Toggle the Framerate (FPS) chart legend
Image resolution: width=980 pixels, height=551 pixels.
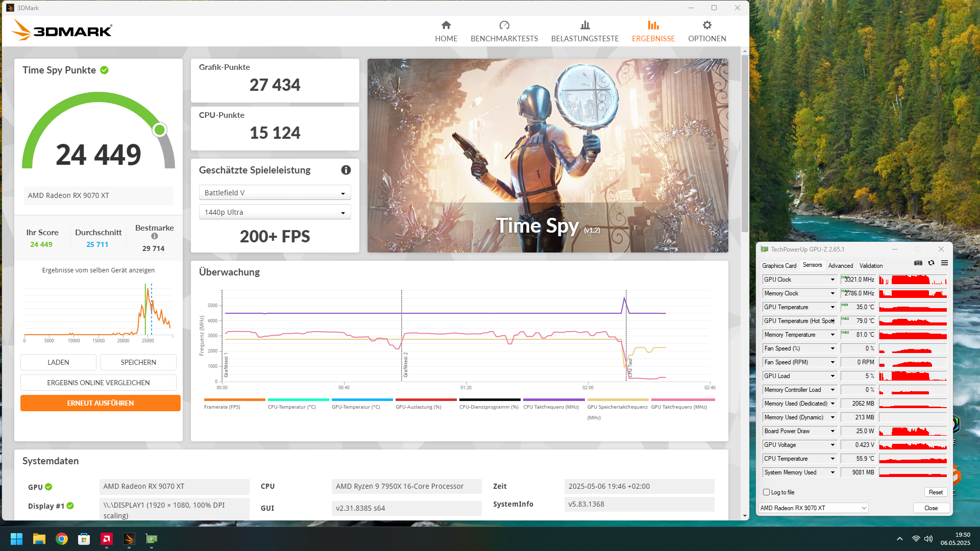coord(222,407)
